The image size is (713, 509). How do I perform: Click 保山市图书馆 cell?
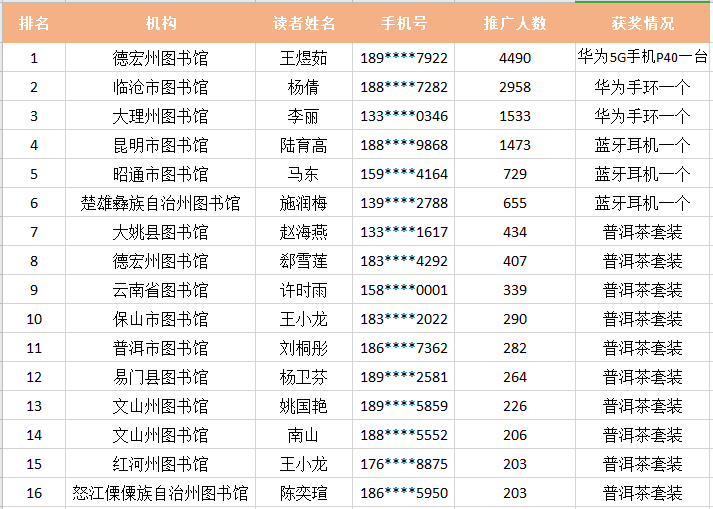(161, 319)
